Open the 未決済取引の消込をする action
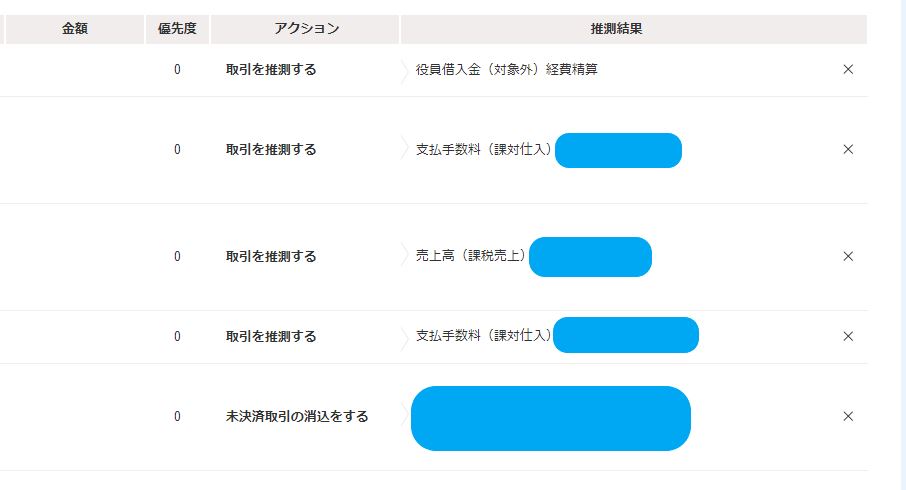 pyautogui.click(x=297, y=416)
